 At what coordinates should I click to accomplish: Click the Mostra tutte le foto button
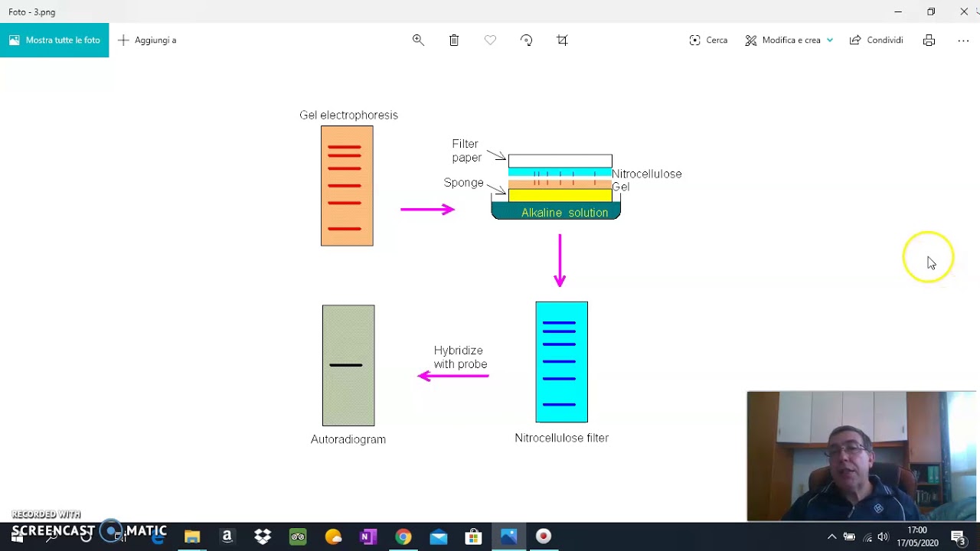(x=54, y=40)
